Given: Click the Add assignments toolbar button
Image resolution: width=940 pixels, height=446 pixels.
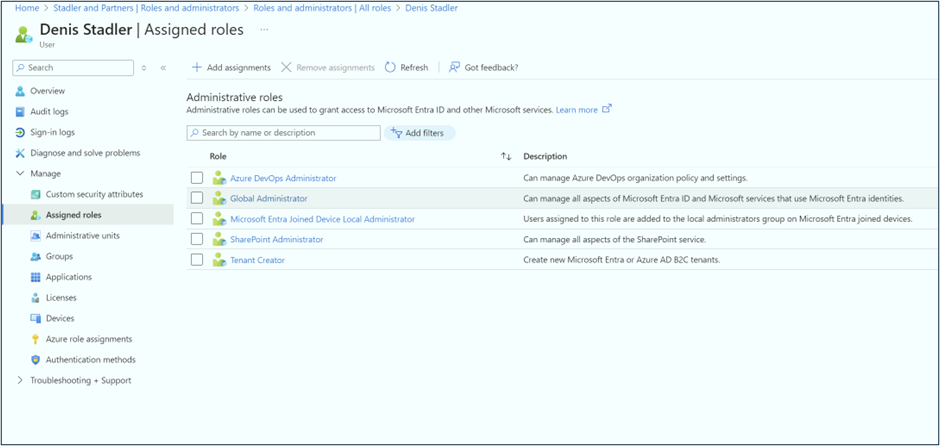Looking at the screenshot, I should click(x=231, y=68).
